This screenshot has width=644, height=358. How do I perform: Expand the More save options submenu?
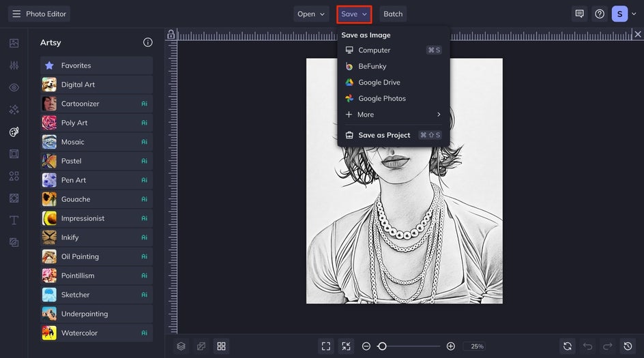click(x=393, y=115)
